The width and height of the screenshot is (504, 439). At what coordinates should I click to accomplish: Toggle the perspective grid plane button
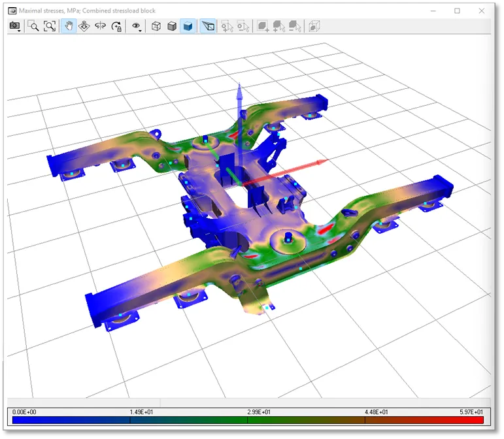[x=208, y=26]
